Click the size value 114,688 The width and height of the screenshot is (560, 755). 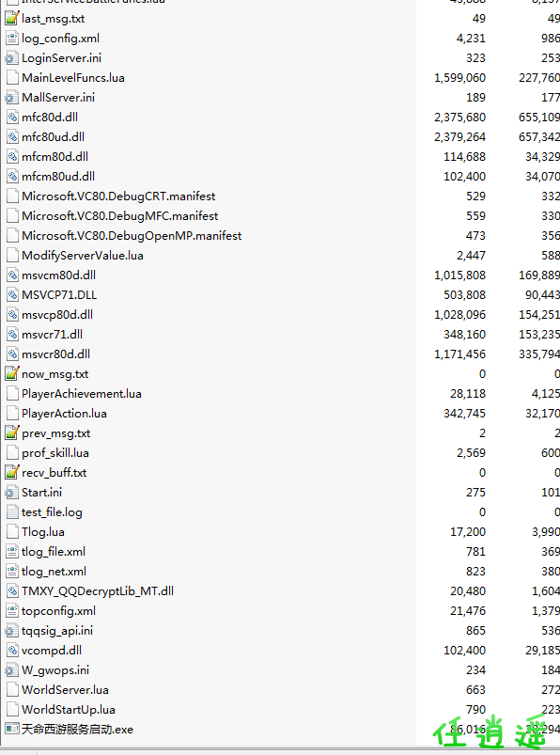(x=465, y=156)
